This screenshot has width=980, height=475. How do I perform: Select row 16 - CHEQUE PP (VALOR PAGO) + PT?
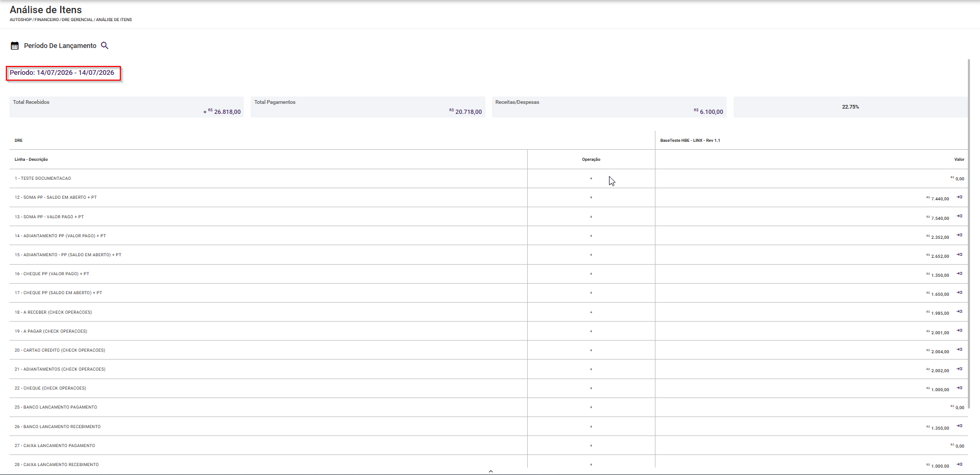[489, 274]
